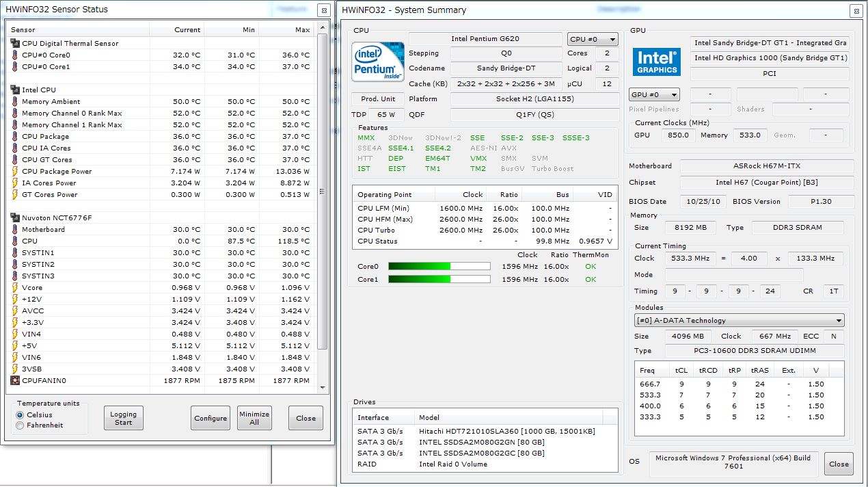
Task: Click the thermometer icon beside Memory Ambient
Action: pos(15,101)
